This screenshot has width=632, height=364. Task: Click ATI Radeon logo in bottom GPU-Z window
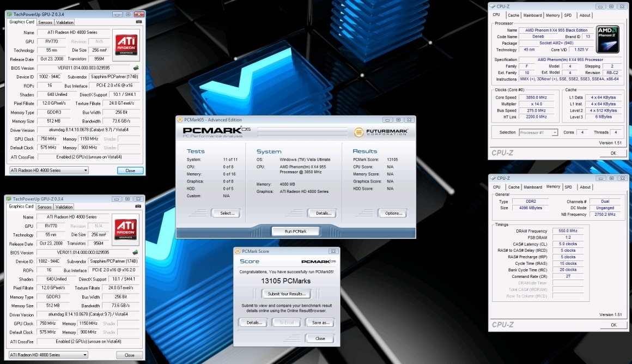[x=125, y=229]
